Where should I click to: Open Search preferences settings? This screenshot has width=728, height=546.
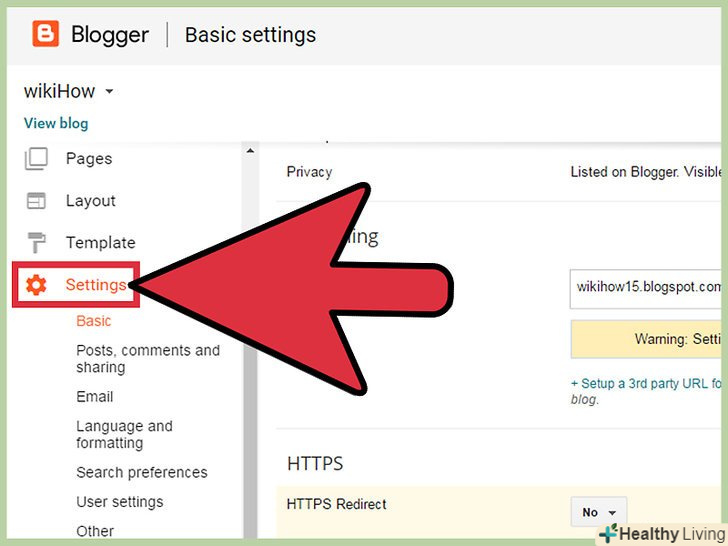coord(142,472)
